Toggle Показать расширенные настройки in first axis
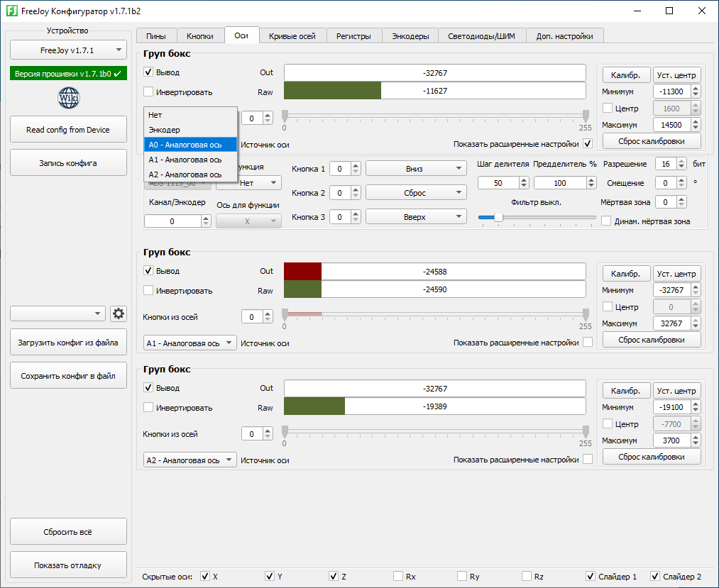Image resolution: width=719 pixels, height=588 pixels. coord(587,144)
